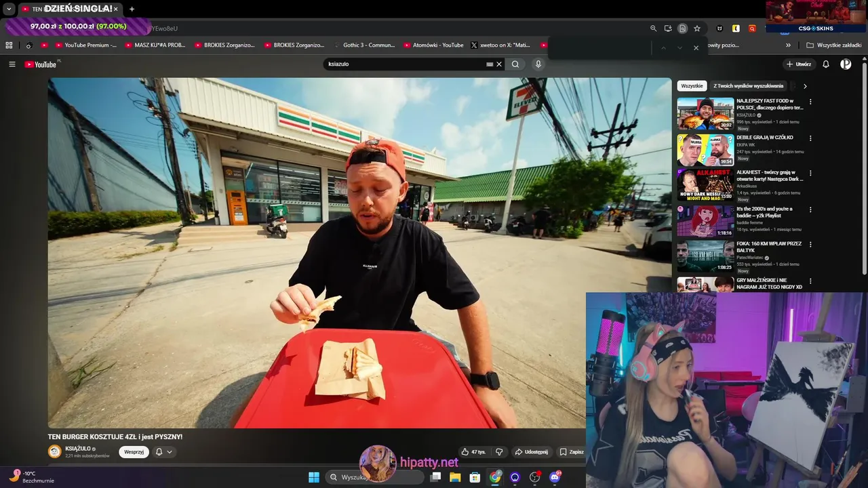
Task: Open Discord from taskbar
Action: [x=555, y=477]
